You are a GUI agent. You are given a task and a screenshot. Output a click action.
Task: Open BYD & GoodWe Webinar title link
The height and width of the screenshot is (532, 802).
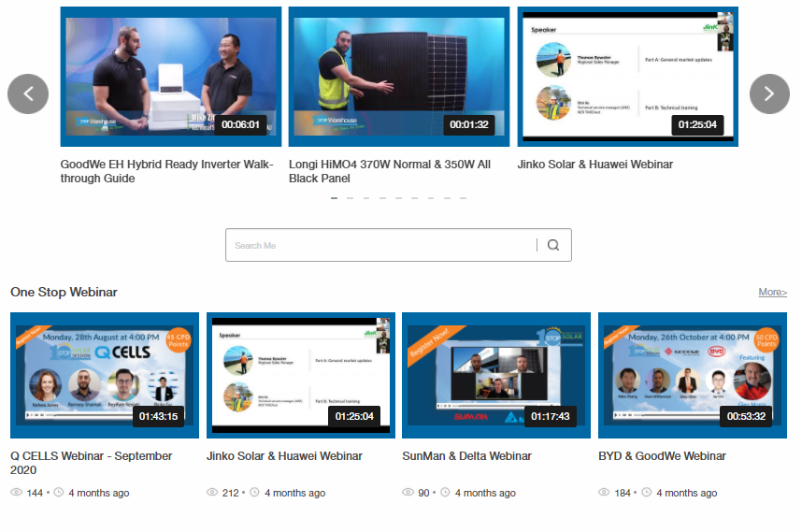(662, 455)
